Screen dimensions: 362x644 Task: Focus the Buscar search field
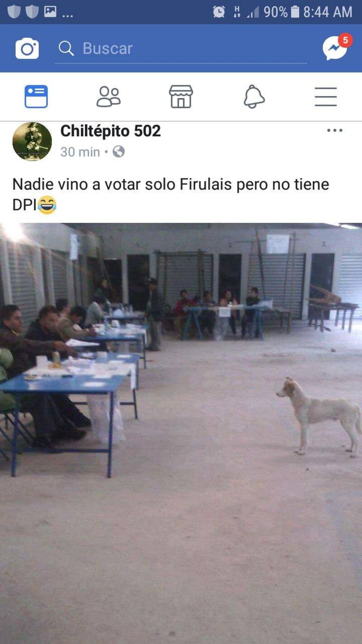(x=181, y=48)
